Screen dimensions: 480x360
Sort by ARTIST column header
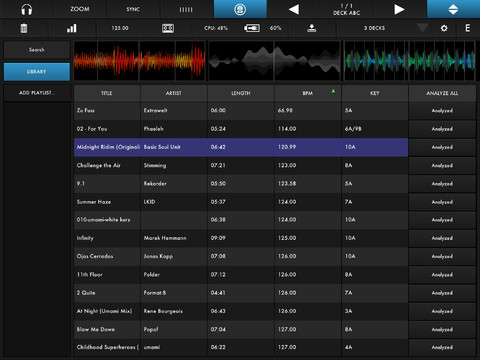pyautogui.click(x=174, y=93)
